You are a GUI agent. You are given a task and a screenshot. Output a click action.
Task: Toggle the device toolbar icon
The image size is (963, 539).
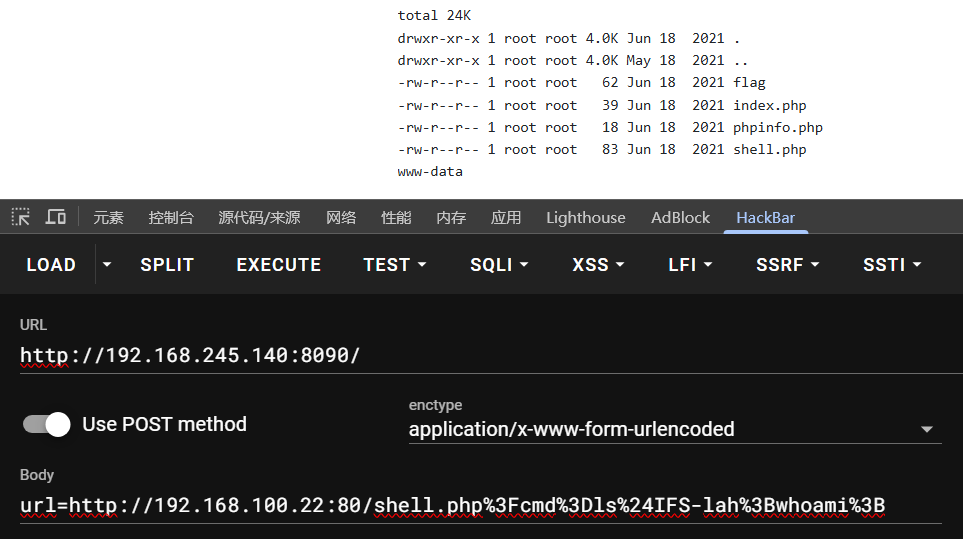[x=56, y=217]
